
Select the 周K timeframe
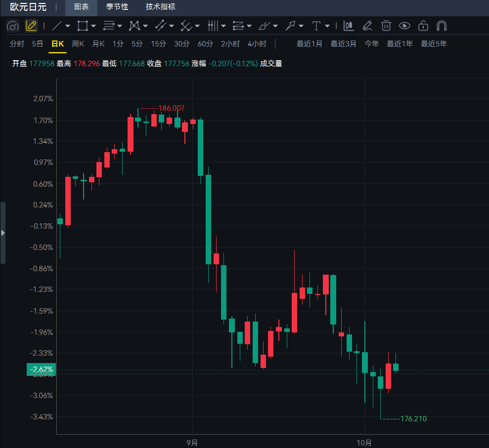(78, 44)
